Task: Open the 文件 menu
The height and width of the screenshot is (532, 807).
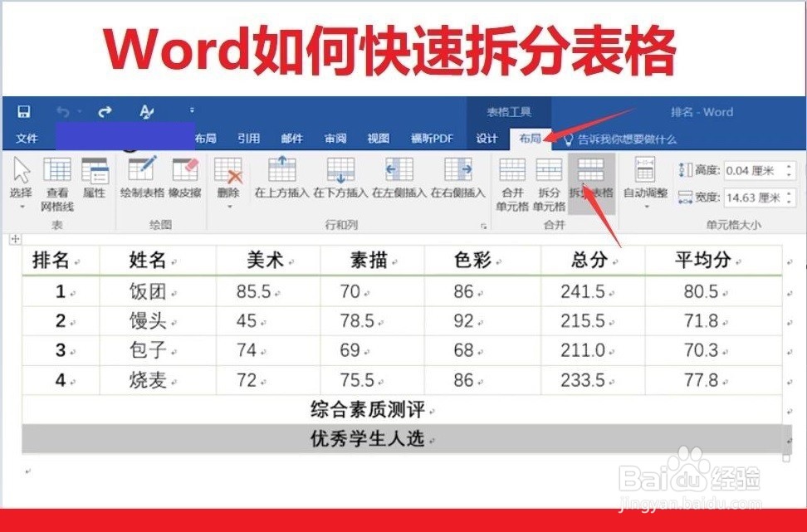Action: click(27, 139)
